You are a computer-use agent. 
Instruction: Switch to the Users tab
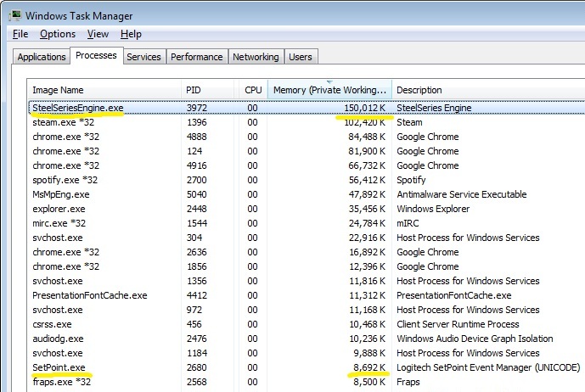click(301, 57)
